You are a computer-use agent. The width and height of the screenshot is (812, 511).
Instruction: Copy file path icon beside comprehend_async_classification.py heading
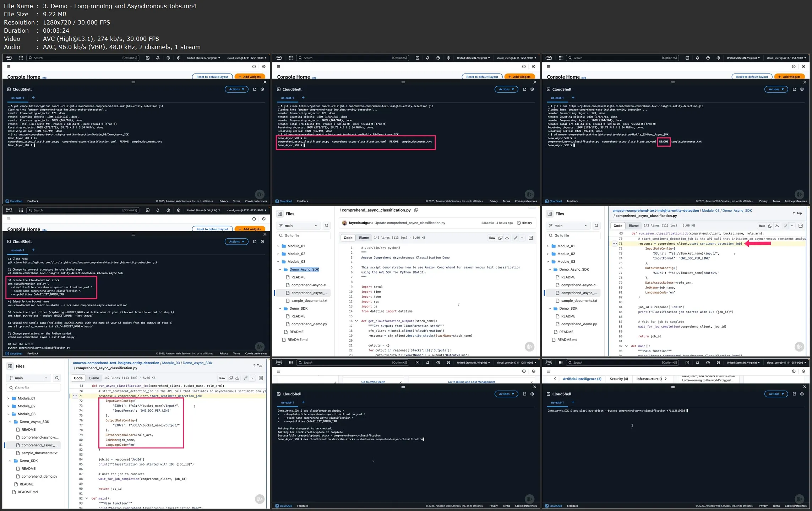click(416, 210)
